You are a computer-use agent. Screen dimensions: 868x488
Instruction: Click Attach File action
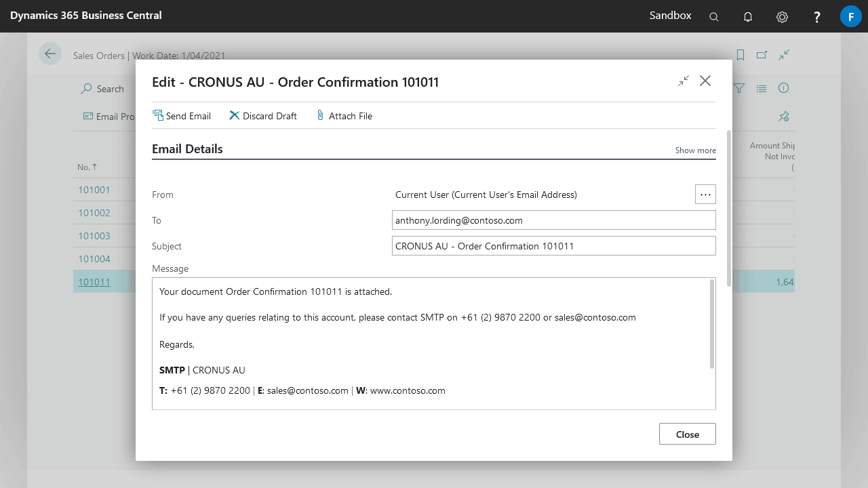click(344, 116)
